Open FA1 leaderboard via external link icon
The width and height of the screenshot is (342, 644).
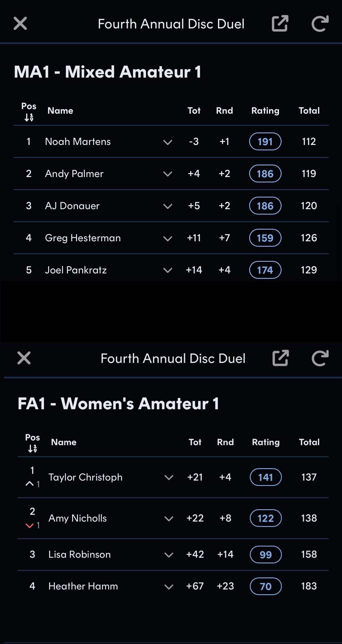tap(280, 358)
